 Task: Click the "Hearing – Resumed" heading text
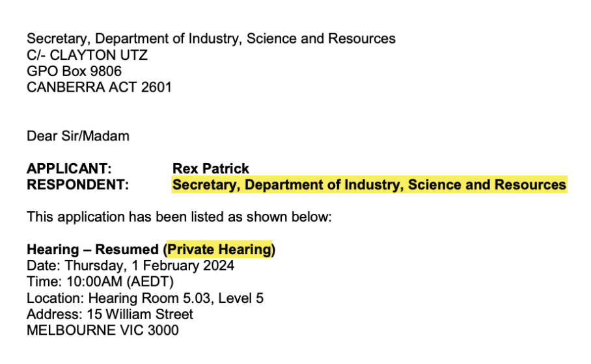pos(92,250)
